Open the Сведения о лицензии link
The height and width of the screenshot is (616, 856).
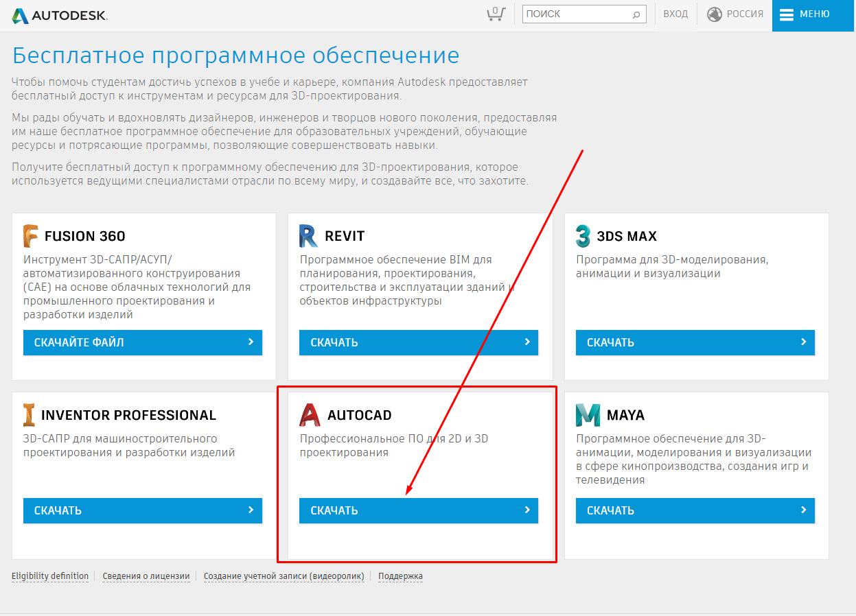tap(146, 576)
